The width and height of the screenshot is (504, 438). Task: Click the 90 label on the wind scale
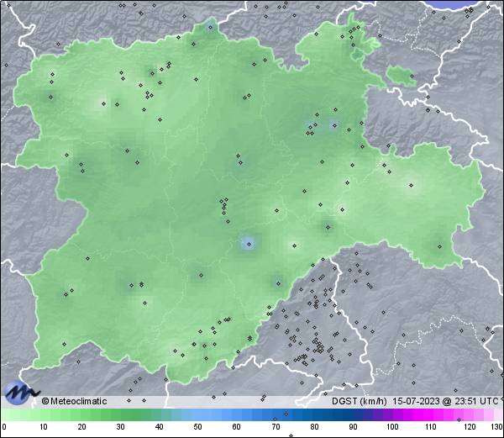coord(353,427)
